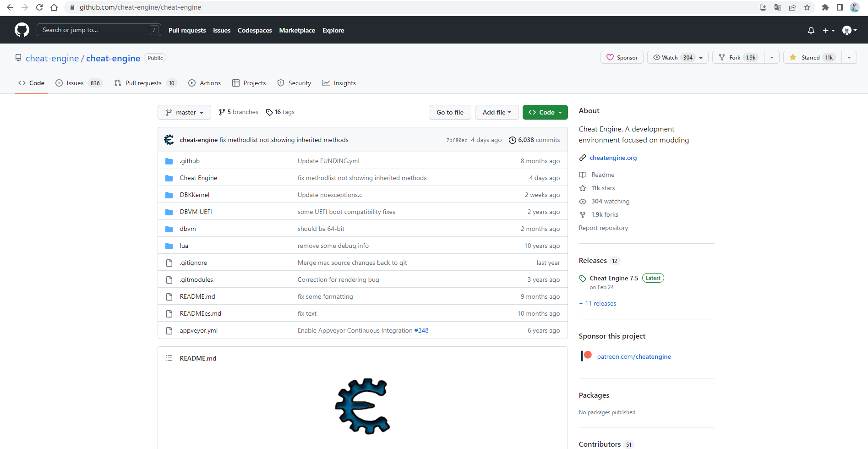Click the GitHub logo home icon
The image size is (868, 449).
tap(22, 30)
